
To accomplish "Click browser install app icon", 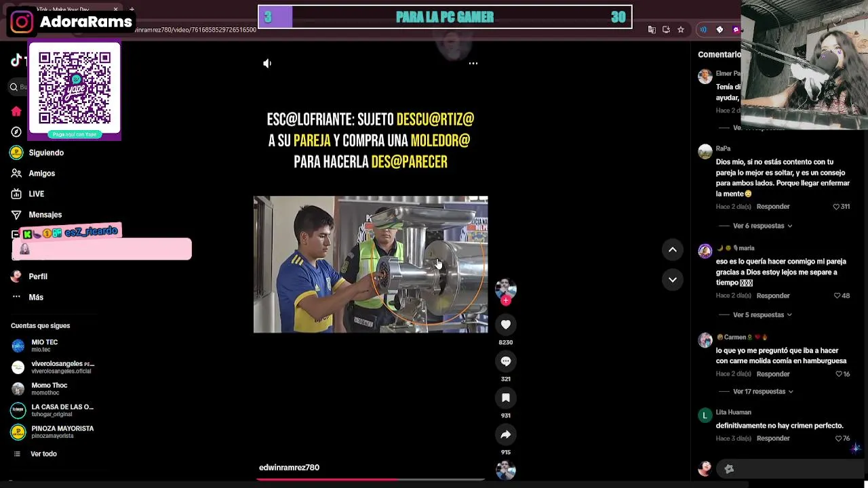I will (x=666, y=30).
